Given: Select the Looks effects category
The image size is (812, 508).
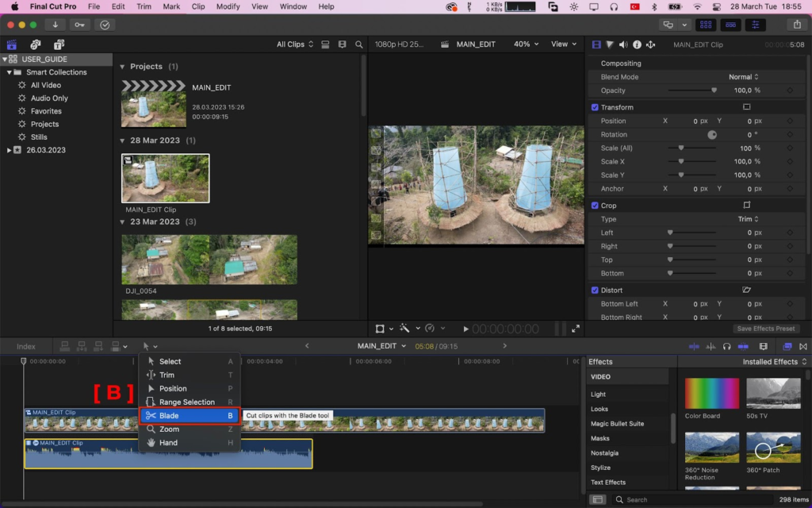Looking at the screenshot, I should click(x=599, y=409).
